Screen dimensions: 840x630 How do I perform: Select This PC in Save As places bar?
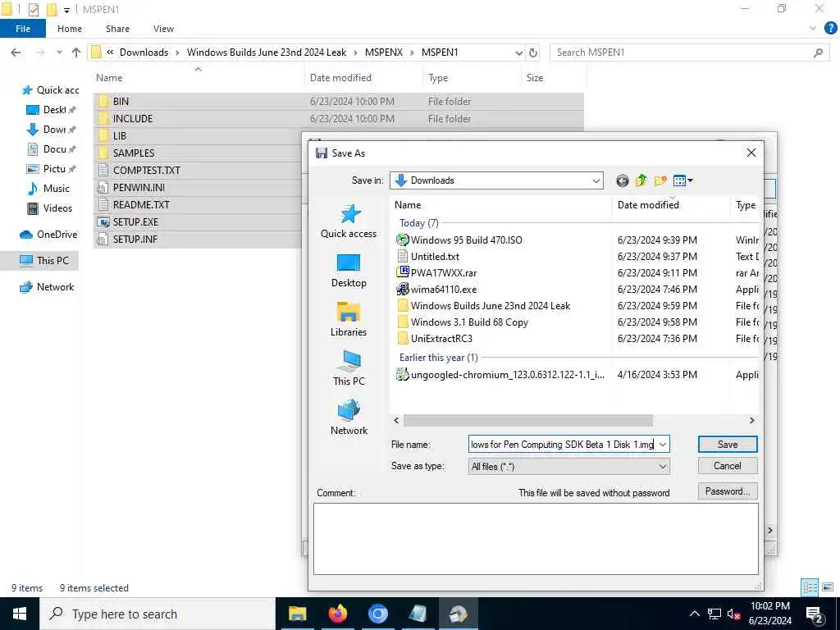349,369
